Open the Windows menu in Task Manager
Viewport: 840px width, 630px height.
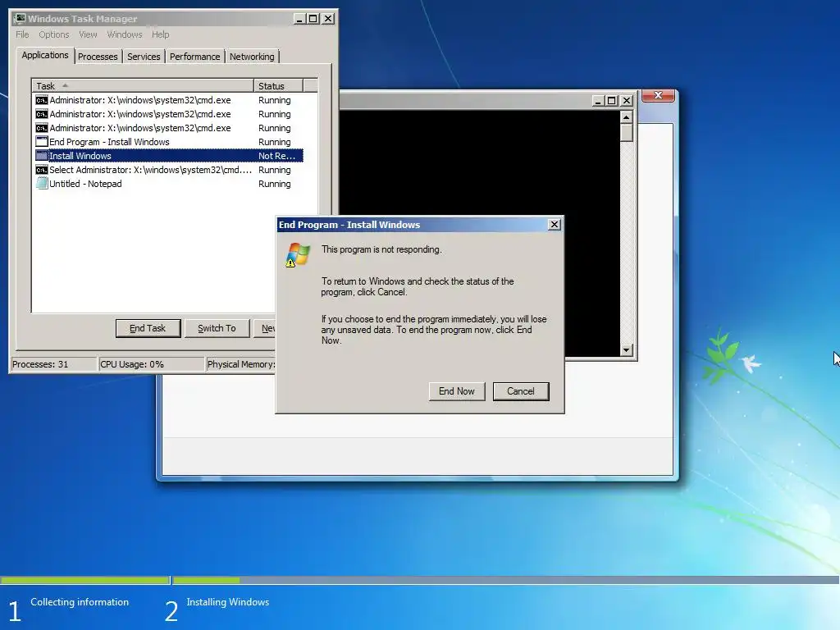[x=125, y=34]
